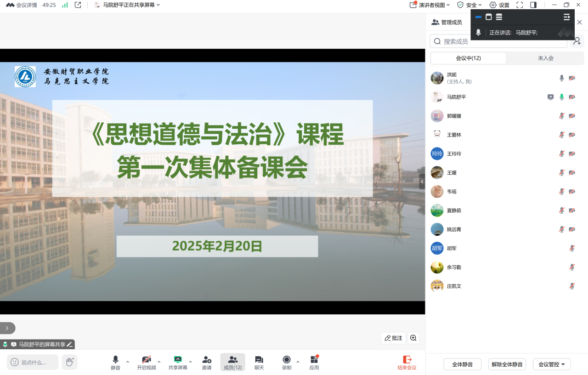Toggle the microphone mute button

click(x=115, y=362)
